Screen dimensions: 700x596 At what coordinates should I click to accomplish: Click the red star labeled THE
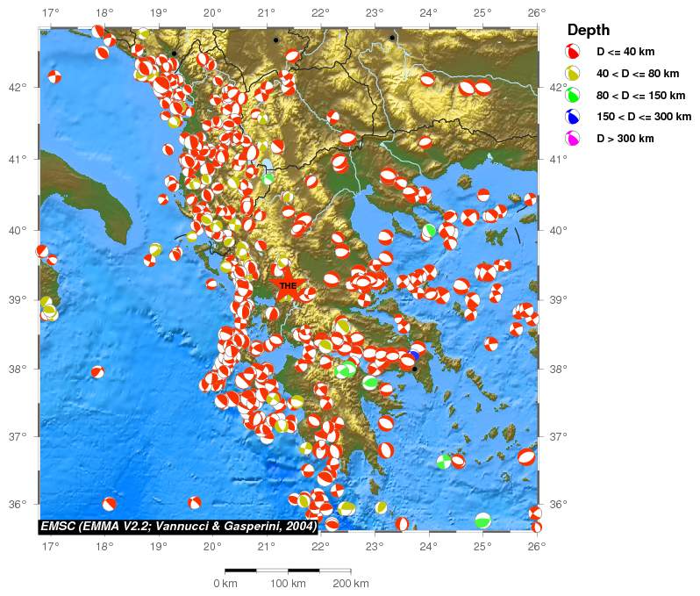[x=288, y=286]
